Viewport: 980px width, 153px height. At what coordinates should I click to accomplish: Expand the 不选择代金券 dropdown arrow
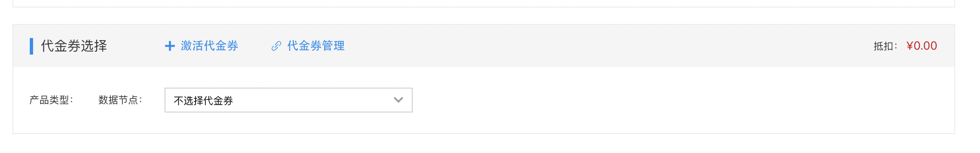coord(398,100)
